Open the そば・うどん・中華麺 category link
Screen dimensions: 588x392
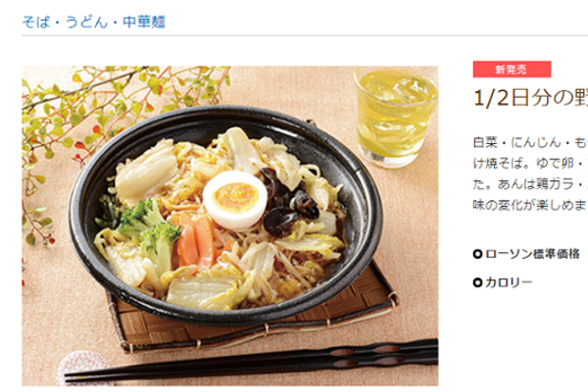coord(94,23)
